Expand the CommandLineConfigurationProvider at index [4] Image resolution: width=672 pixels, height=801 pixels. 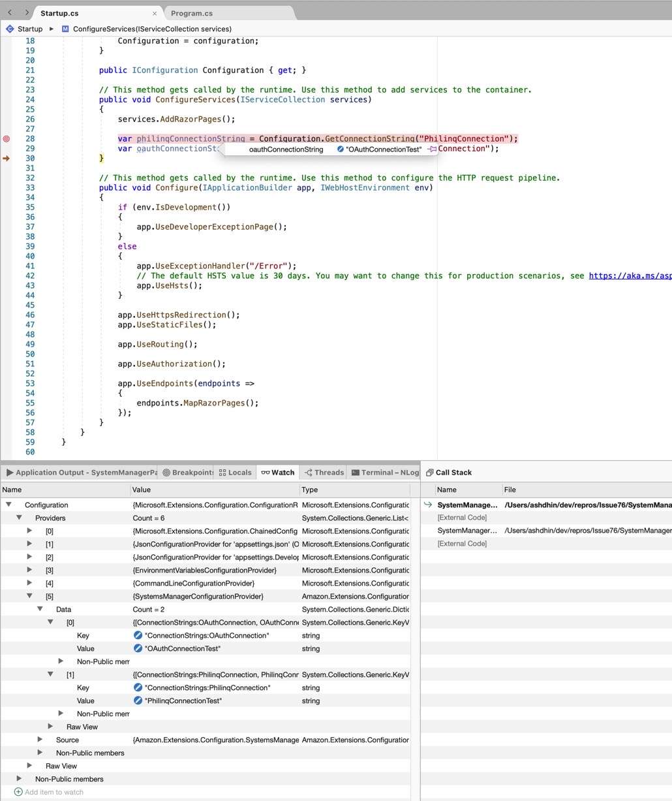click(29, 583)
